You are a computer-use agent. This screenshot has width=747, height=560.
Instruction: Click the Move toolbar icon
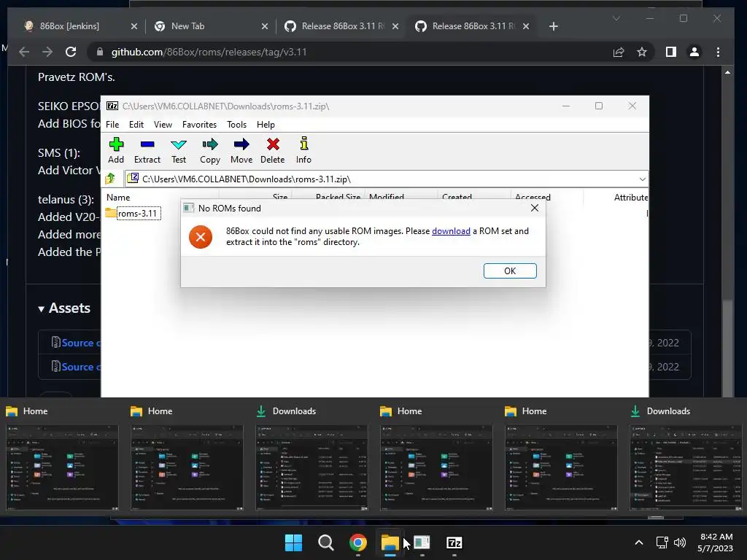point(241,150)
